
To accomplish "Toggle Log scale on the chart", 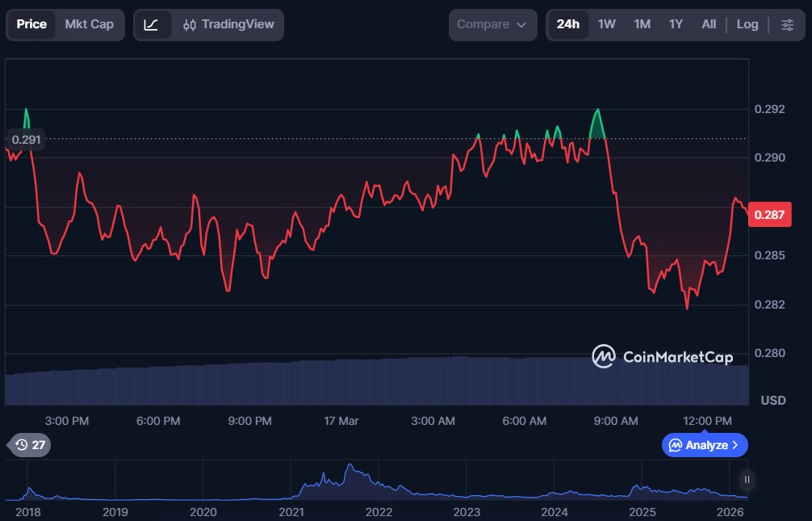I will [x=747, y=24].
